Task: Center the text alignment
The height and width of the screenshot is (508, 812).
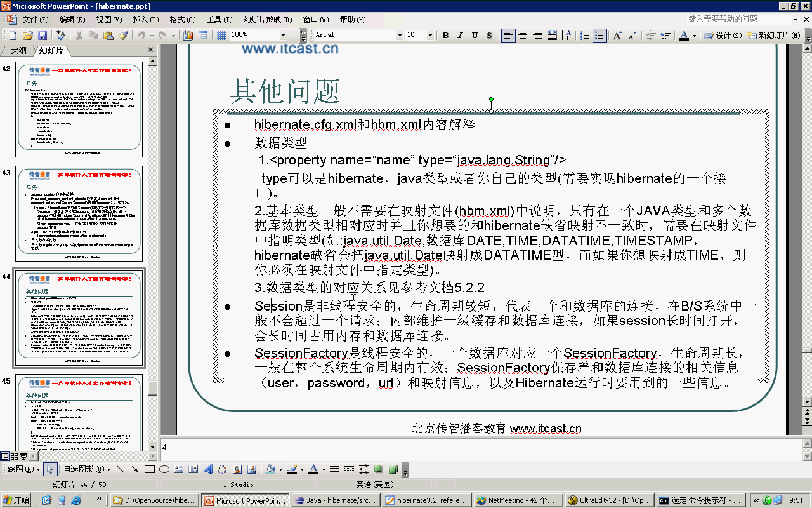Action: [523, 36]
